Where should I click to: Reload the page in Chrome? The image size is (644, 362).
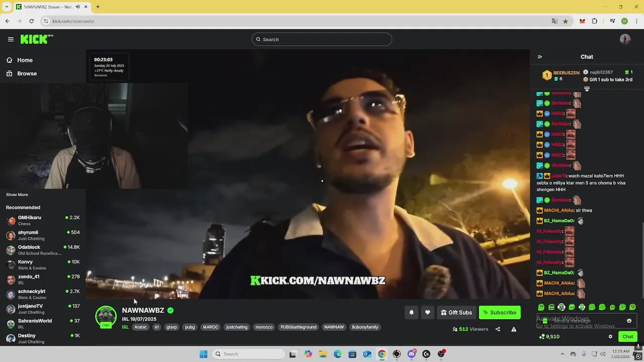[x=31, y=21]
